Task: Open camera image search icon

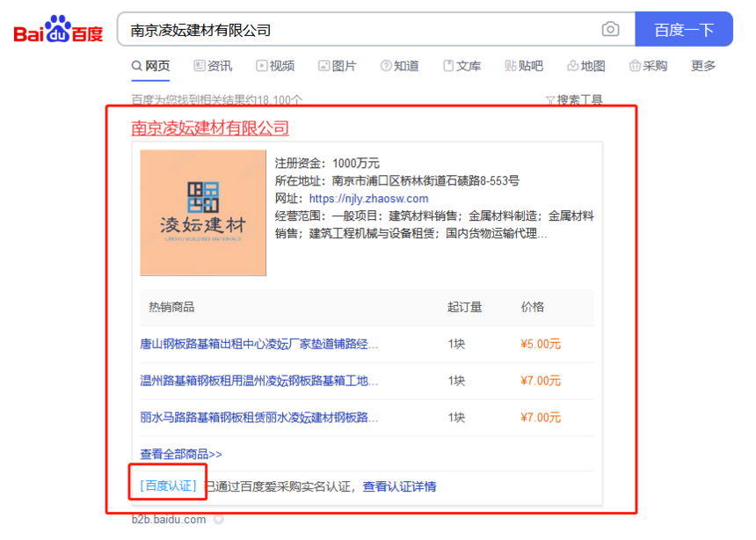Action: point(610,29)
